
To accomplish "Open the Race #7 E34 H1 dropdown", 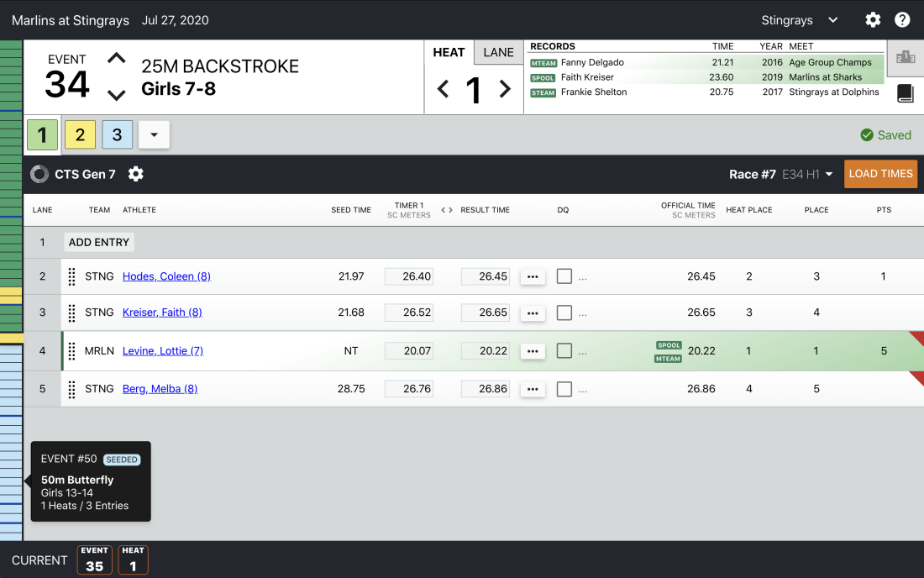I will (x=781, y=174).
